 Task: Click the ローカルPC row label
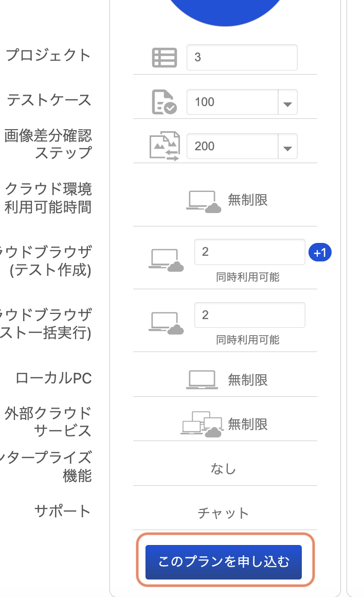53,378
